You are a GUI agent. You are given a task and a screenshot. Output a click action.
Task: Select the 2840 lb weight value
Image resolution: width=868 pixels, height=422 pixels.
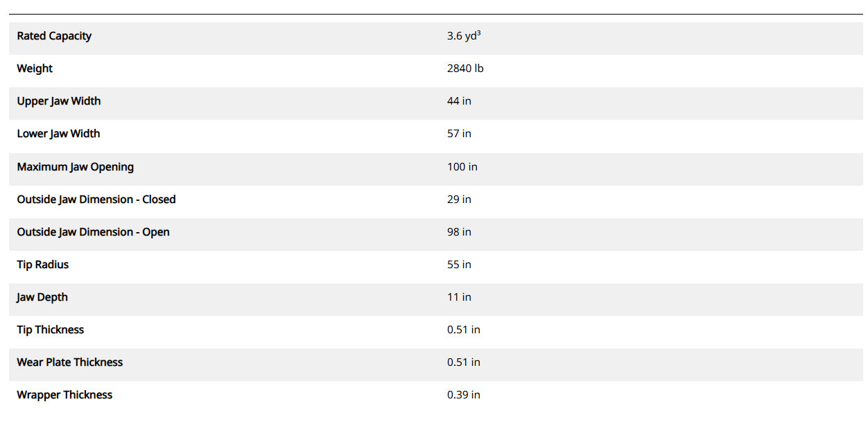pyautogui.click(x=465, y=69)
